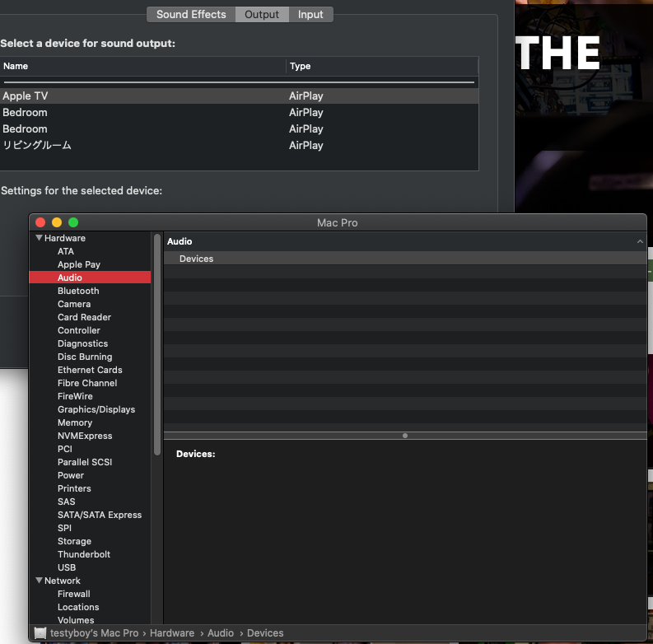653x644 pixels.
Task: Click the sidebar vertical scrollbar
Action: click(157, 345)
